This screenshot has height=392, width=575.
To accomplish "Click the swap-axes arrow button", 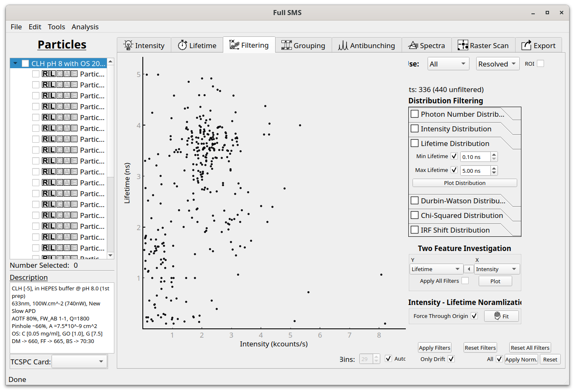I will click(x=469, y=269).
